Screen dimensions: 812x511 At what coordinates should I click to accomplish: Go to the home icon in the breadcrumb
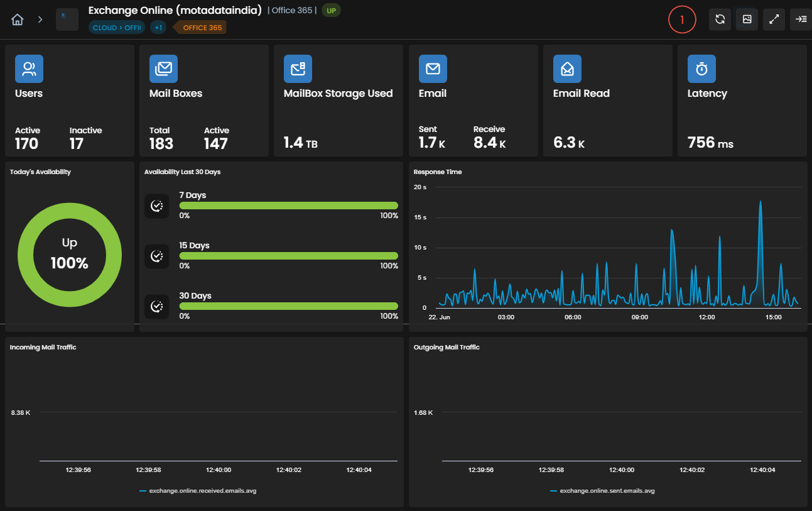pyautogui.click(x=18, y=19)
